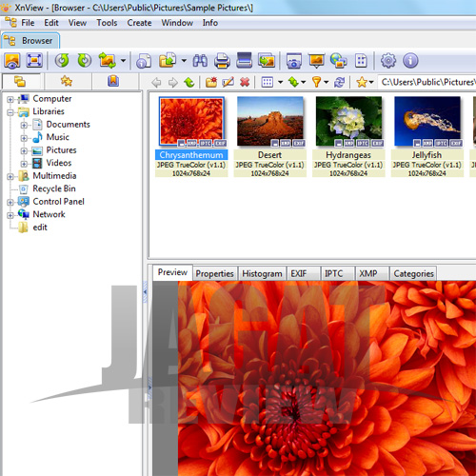Switch to the Histogram tab
Viewport: 476px width, 476px height.
pos(262,273)
